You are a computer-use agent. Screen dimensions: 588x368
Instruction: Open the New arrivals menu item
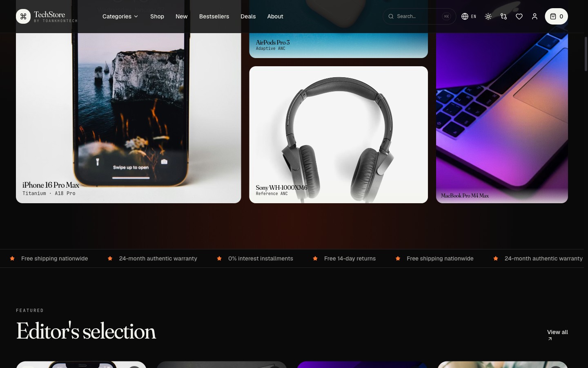(x=181, y=16)
